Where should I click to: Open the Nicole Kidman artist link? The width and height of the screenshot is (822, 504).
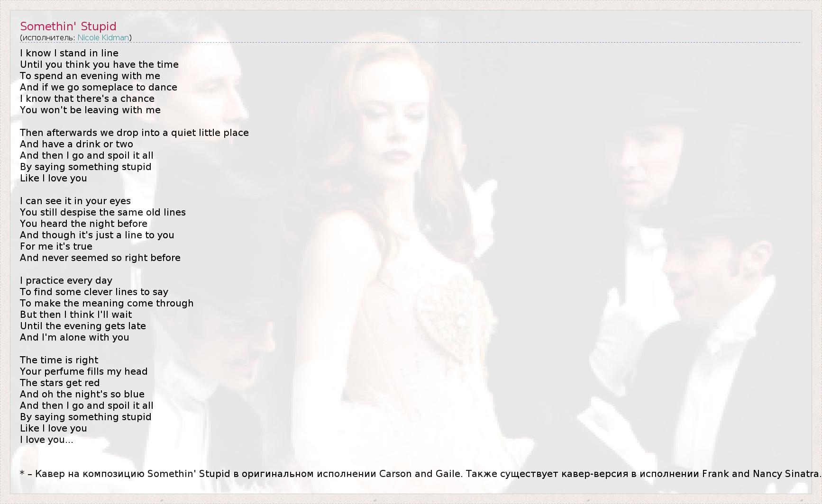coord(103,37)
